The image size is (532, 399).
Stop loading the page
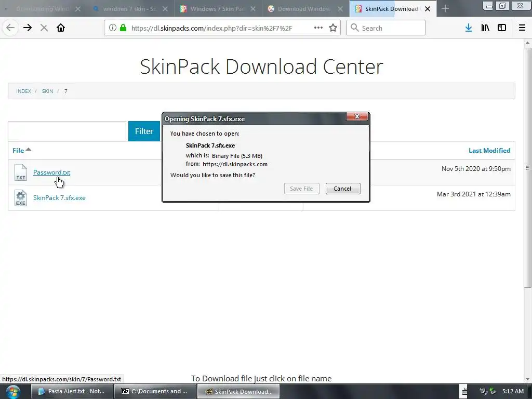coord(44,28)
